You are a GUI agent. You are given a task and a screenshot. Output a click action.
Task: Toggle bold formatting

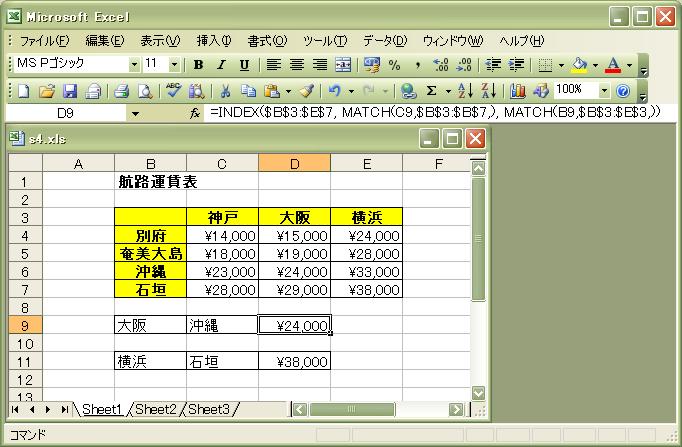(x=198, y=65)
